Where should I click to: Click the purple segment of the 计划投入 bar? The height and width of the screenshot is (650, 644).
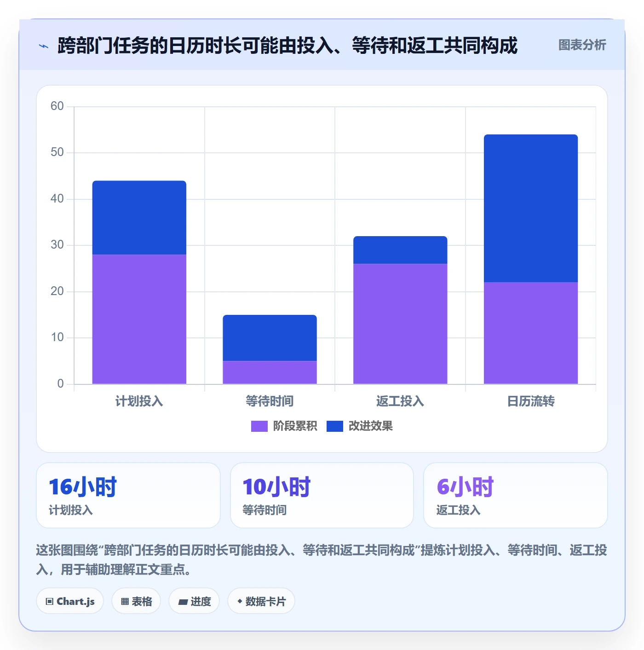point(139,319)
